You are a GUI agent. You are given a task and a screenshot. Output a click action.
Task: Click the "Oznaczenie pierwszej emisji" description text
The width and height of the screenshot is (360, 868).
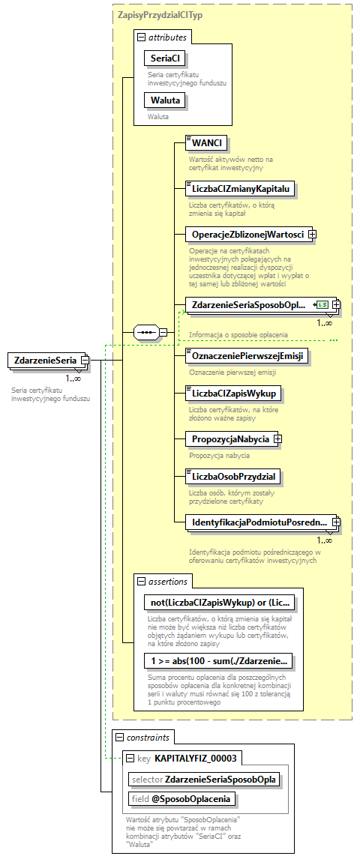click(x=232, y=372)
